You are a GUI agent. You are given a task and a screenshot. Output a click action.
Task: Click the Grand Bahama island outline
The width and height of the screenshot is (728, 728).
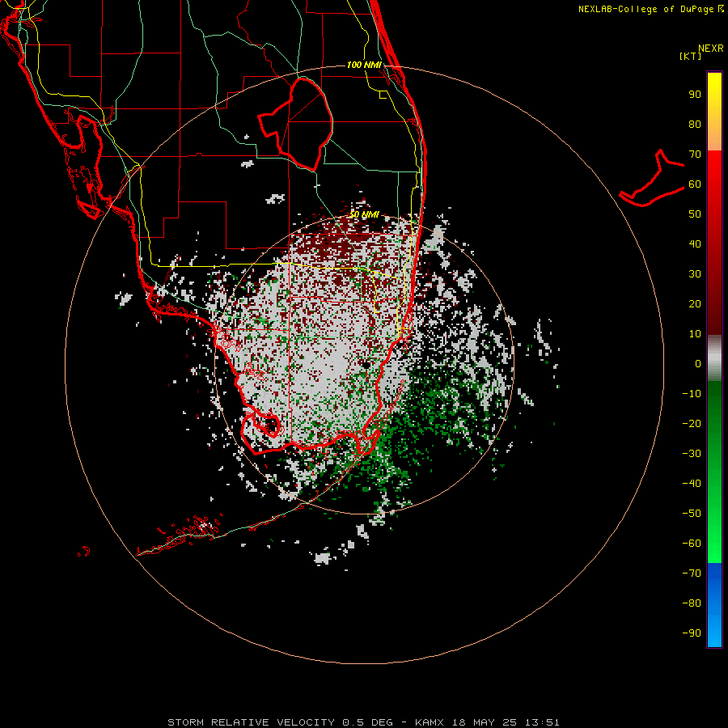coord(652,179)
